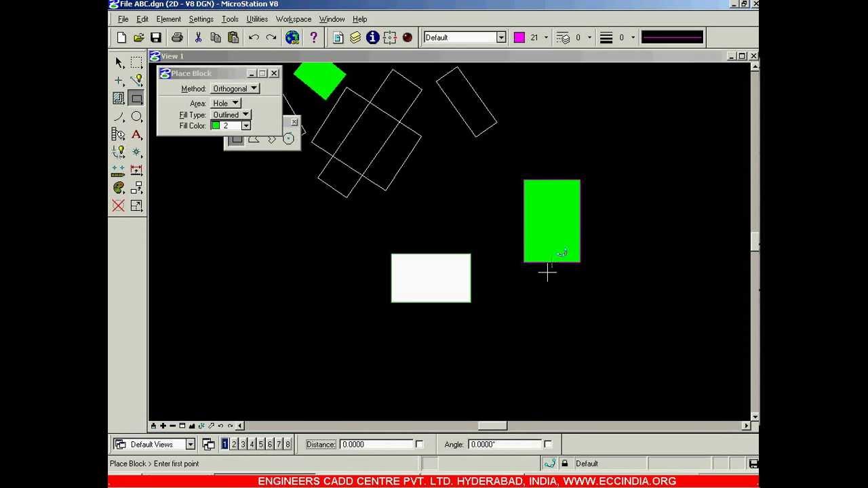Expand the line weight dropdown arrow
Screen dimensions: 868x488
tap(633, 38)
